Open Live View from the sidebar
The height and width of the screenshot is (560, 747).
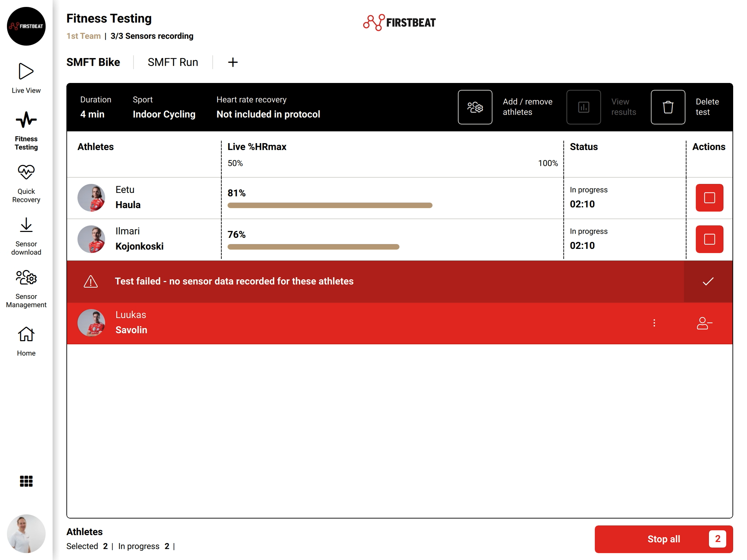coord(26,78)
